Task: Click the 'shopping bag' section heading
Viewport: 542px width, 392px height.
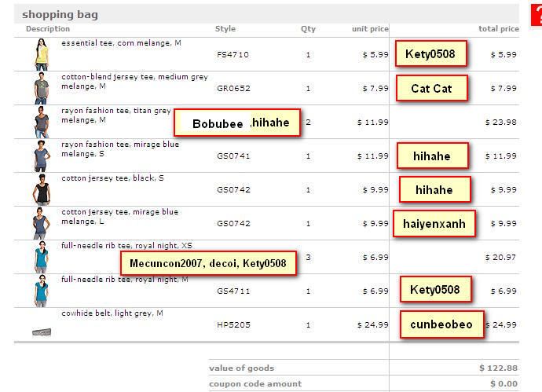Action: pos(60,14)
